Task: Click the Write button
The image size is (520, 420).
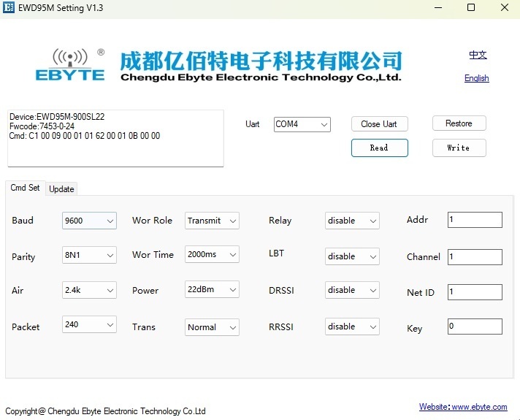Action: tap(459, 148)
